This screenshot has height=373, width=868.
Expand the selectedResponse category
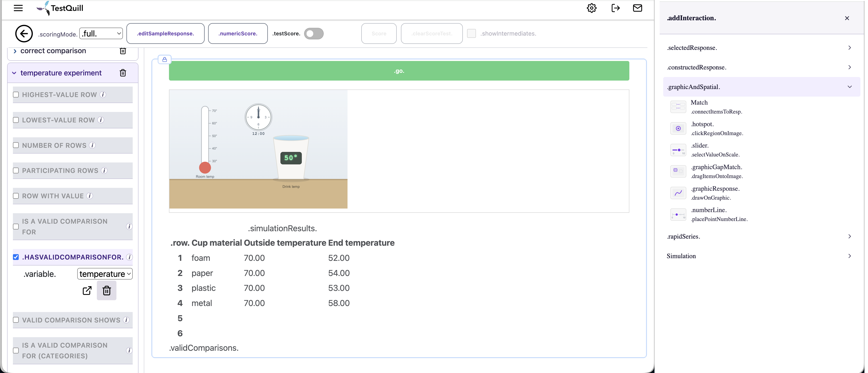click(x=762, y=48)
